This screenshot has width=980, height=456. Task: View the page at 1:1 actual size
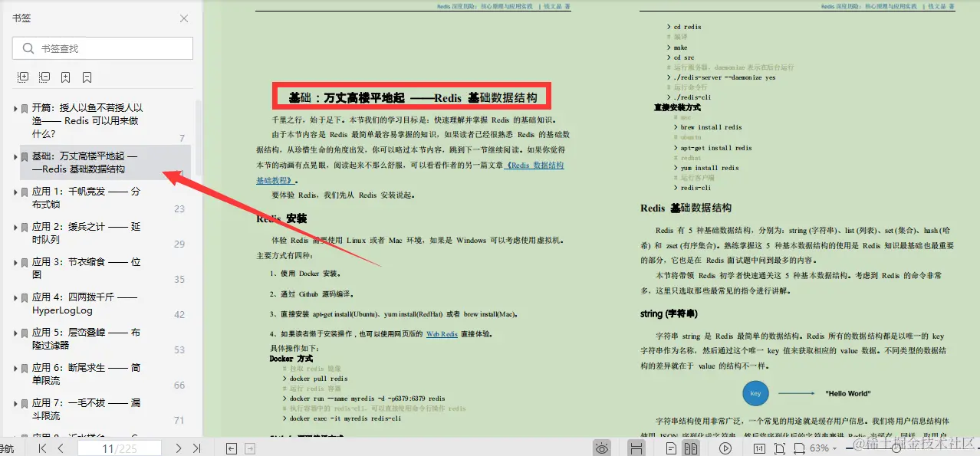pyautogui.click(x=761, y=447)
